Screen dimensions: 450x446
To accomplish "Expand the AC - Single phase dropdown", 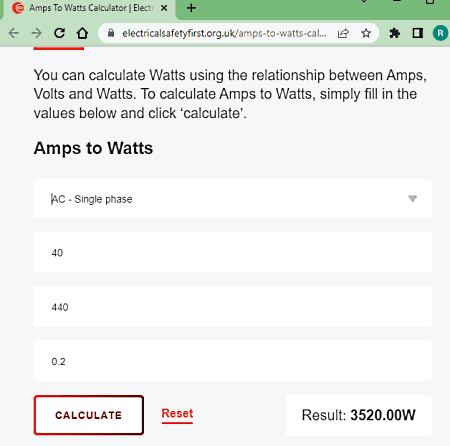I will coord(232,199).
